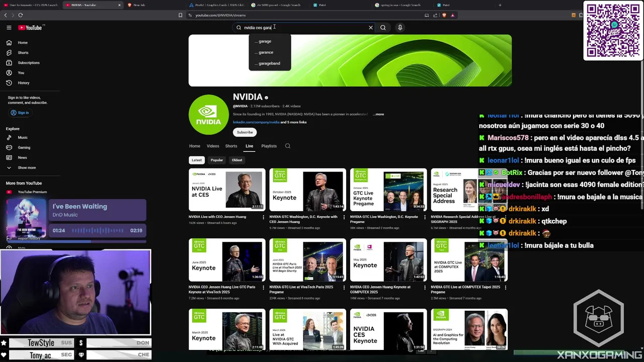Click the Sign in button

click(20, 113)
